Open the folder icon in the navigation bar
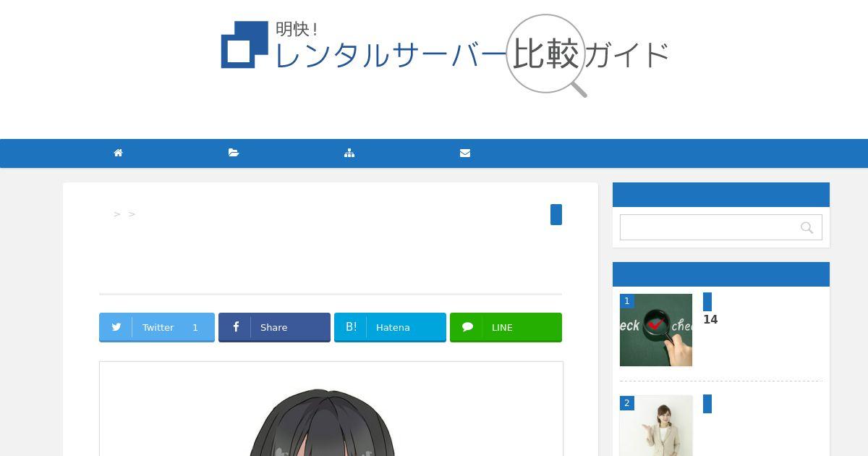The height and width of the screenshot is (456, 868). click(234, 153)
